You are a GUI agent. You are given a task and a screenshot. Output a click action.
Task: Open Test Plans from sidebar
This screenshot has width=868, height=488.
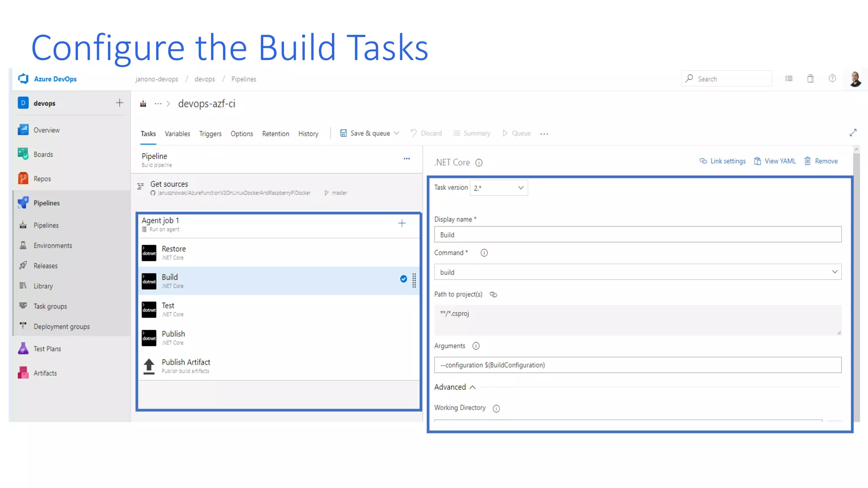(47, 349)
